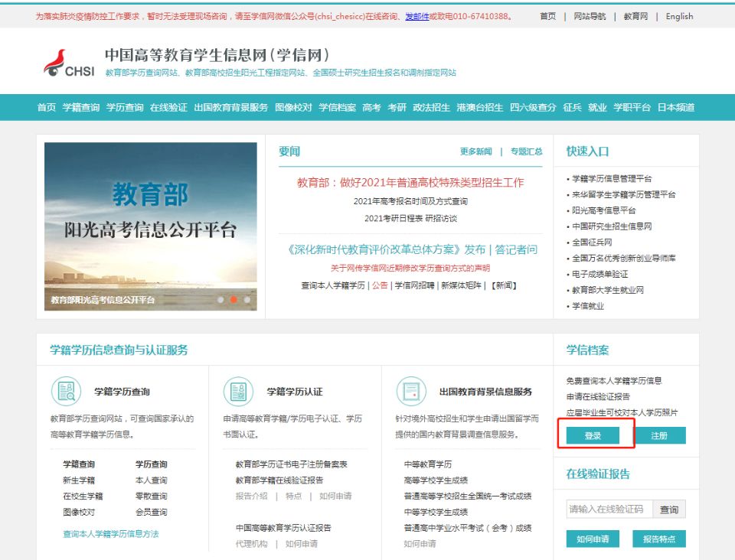Click the 出国教育背景信息服务 icon
This screenshot has width=735, height=560.
[411, 391]
